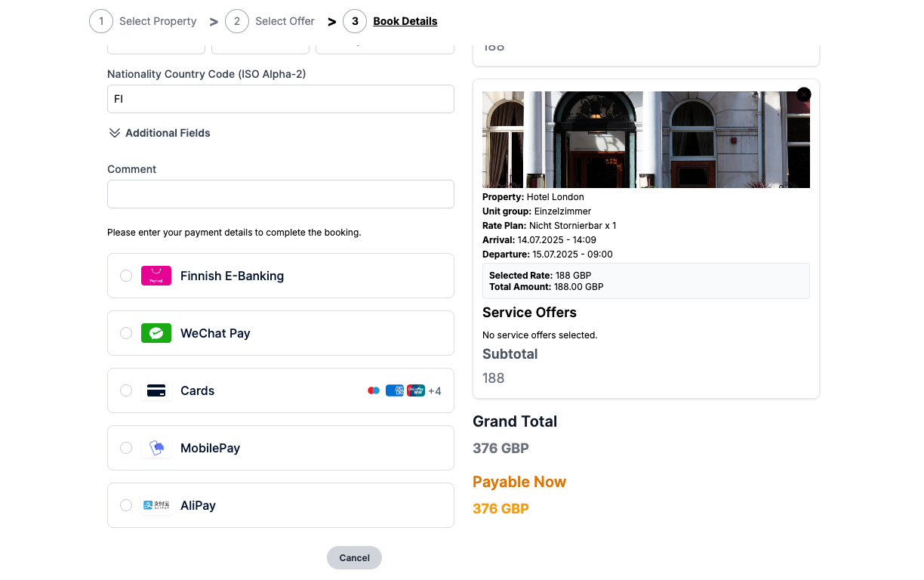Click the 'Selected Rate: 188 GBP' text
This screenshot has height=580, width=924.
pyautogui.click(x=541, y=276)
